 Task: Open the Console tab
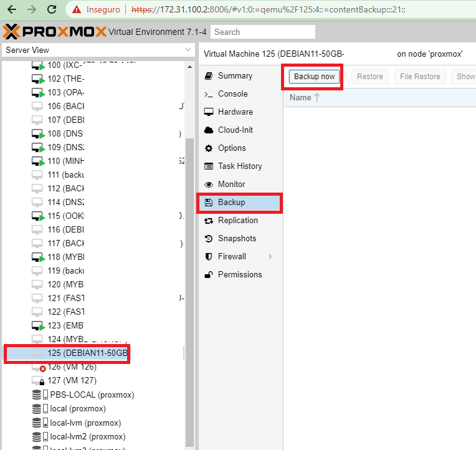click(240, 94)
